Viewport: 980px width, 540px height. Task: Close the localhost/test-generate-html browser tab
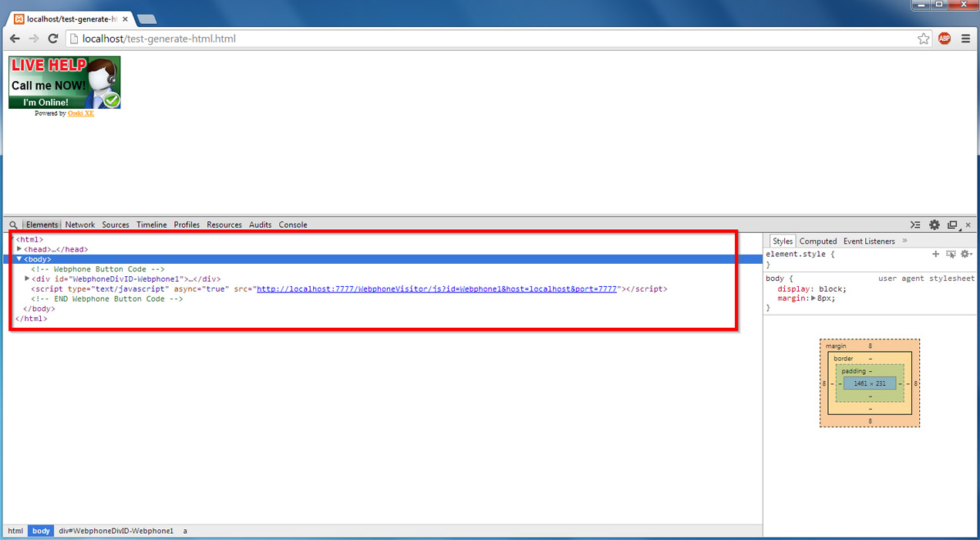click(125, 19)
